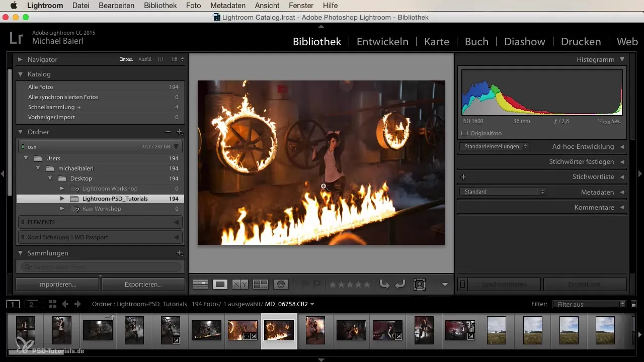Click collections search field

click(101, 267)
